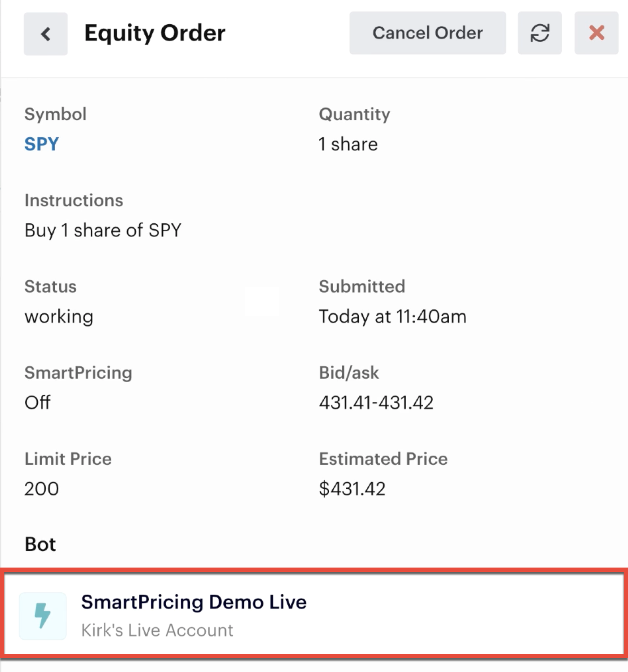Click the Bid/ask field label
This screenshot has height=672, width=628.
tap(349, 373)
